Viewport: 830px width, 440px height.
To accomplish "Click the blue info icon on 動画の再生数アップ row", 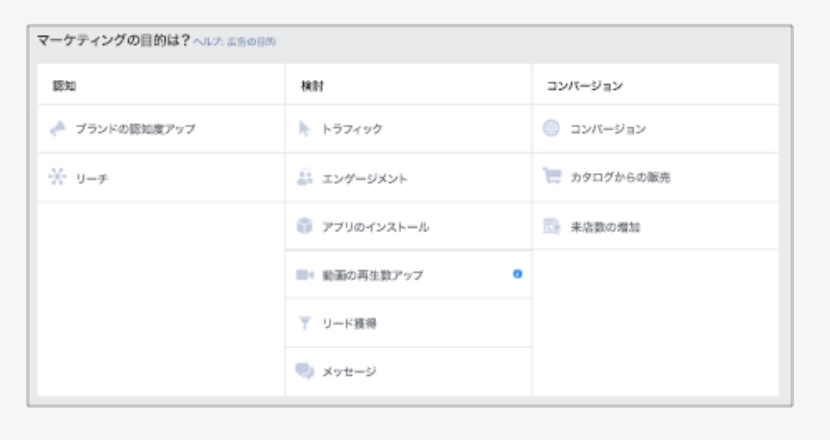I will (x=517, y=274).
